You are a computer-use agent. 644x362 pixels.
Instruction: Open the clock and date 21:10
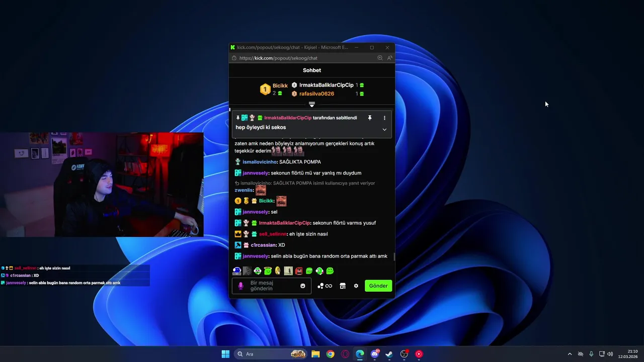pyautogui.click(x=628, y=354)
